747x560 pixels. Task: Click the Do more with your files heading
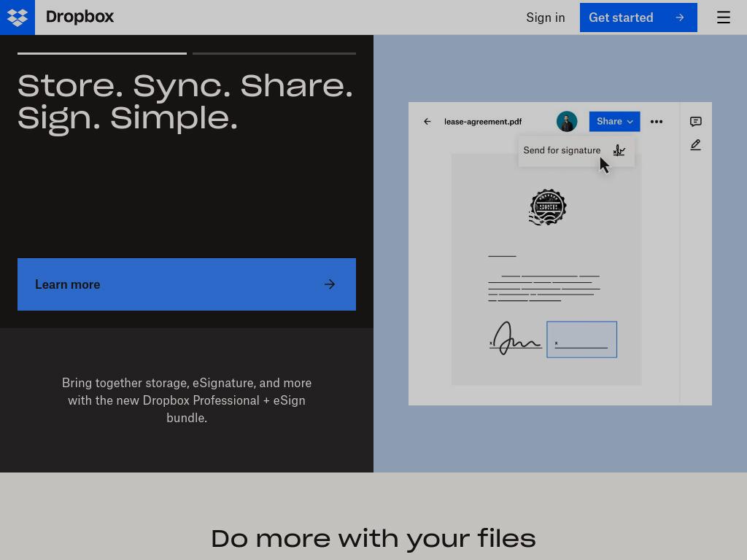(373, 539)
